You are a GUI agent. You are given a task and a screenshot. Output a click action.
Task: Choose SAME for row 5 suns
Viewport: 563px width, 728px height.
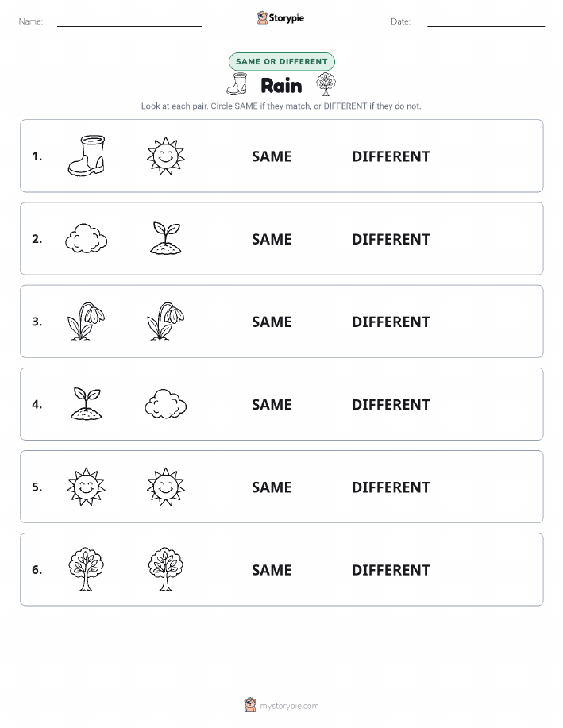272,487
